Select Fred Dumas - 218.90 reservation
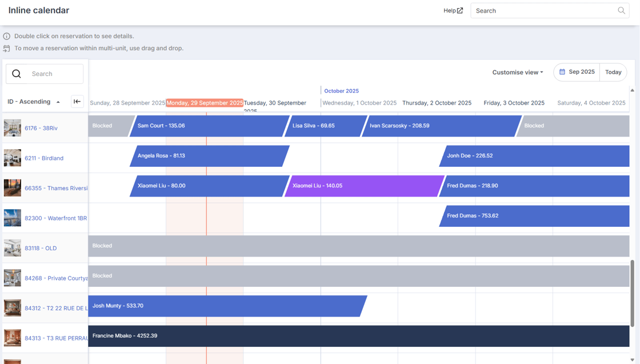This screenshot has height=364, width=640. pyautogui.click(x=534, y=186)
